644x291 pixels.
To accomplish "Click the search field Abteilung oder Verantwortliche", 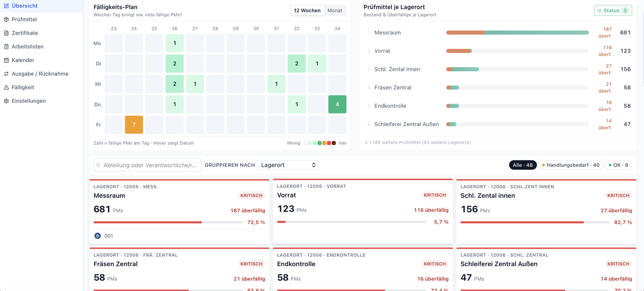I will [148, 165].
